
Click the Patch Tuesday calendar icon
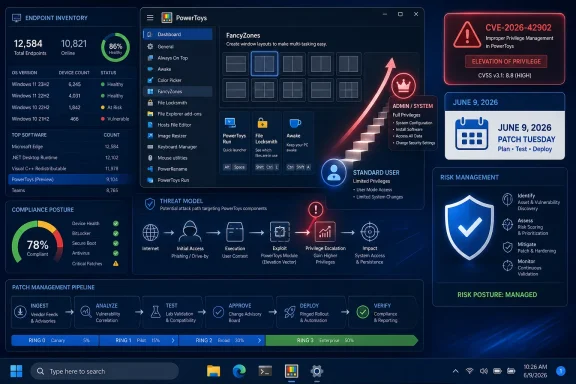[x=471, y=134]
